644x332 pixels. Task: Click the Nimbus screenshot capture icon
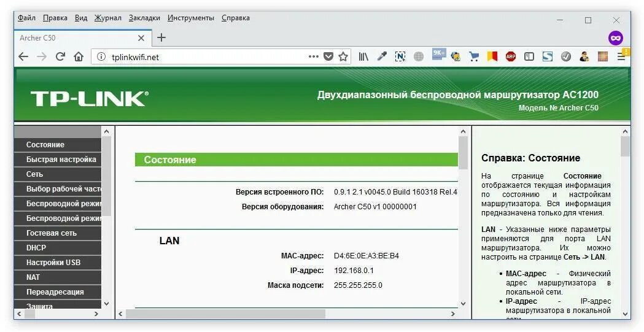(400, 56)
